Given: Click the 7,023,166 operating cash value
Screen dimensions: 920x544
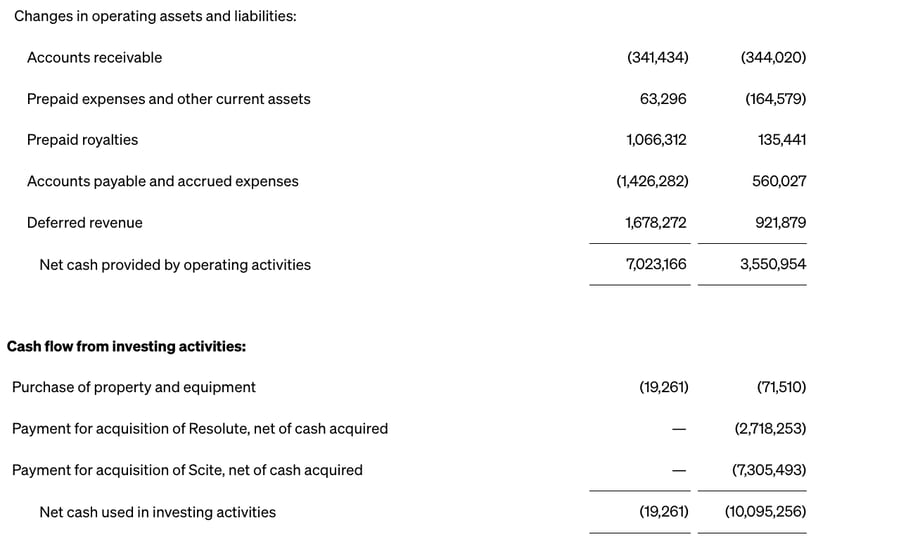Looking at the screenshot, I should pyautogui.click(x=656, y=265).
